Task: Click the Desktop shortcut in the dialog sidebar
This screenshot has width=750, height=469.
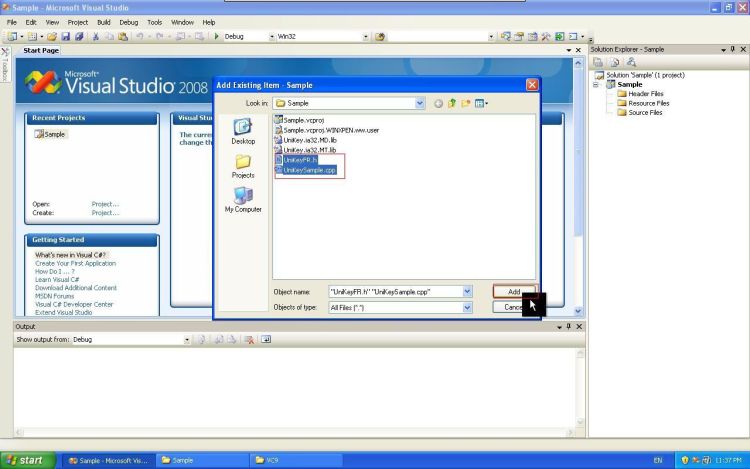Action: pyautogui.click(x=243, y=131)
